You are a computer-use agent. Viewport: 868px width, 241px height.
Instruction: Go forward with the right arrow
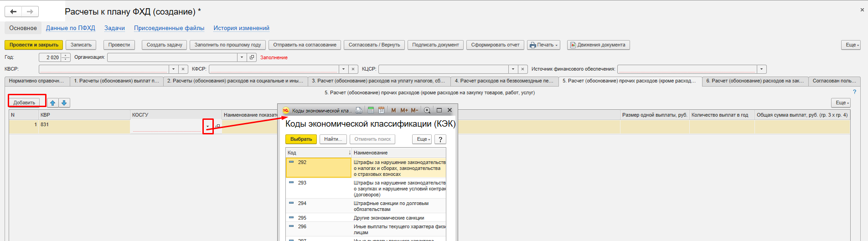click(x=30, y=11)
